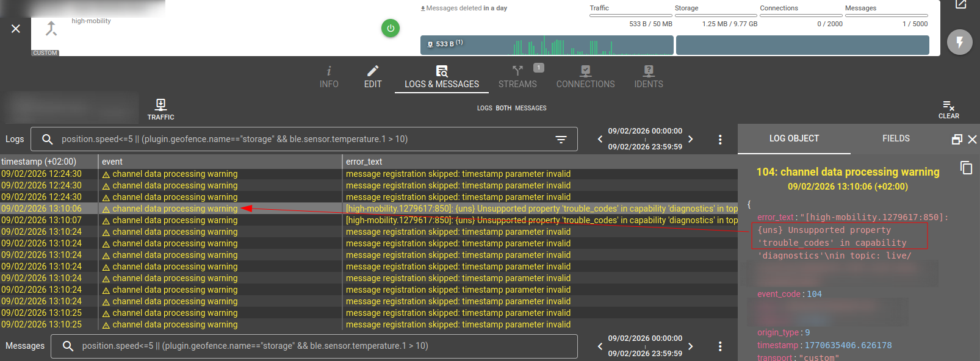The image size is (980, 361).
Task: Open the Info tab
Action: [329, 77]
